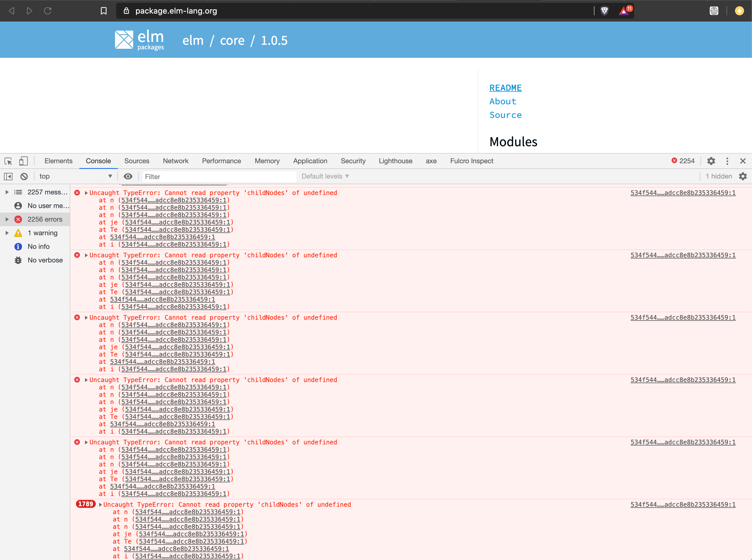
Task: Click the red error count 2254 badge
Action: coord(683,161)
